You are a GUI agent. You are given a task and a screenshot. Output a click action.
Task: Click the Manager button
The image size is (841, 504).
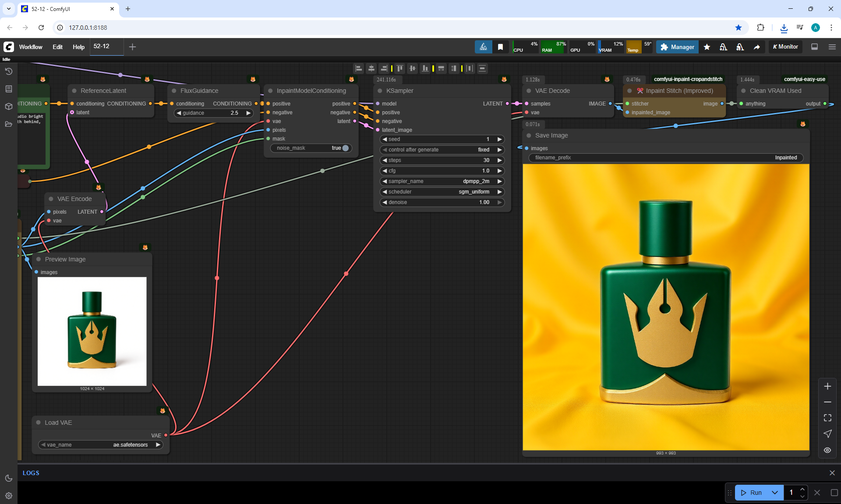pyautogui.click(x=677, y=47)
